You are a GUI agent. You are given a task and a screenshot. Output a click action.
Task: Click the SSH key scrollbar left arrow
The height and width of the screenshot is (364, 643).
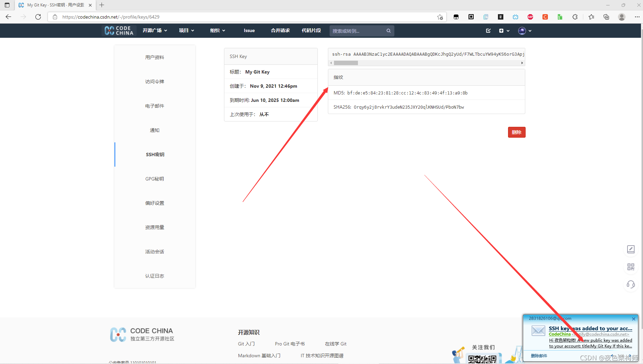click(331, 63)
